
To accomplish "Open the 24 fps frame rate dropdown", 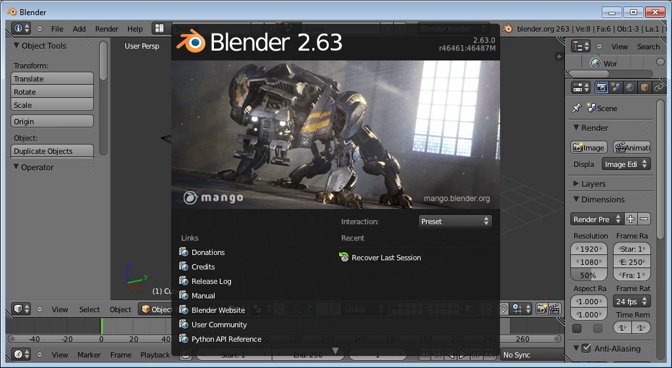I will [x=632, y=302].
